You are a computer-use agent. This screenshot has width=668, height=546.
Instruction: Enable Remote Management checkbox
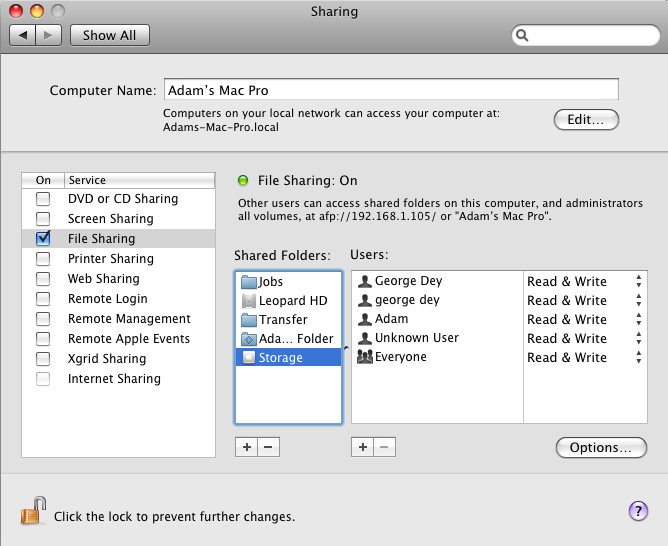(43, 319)
